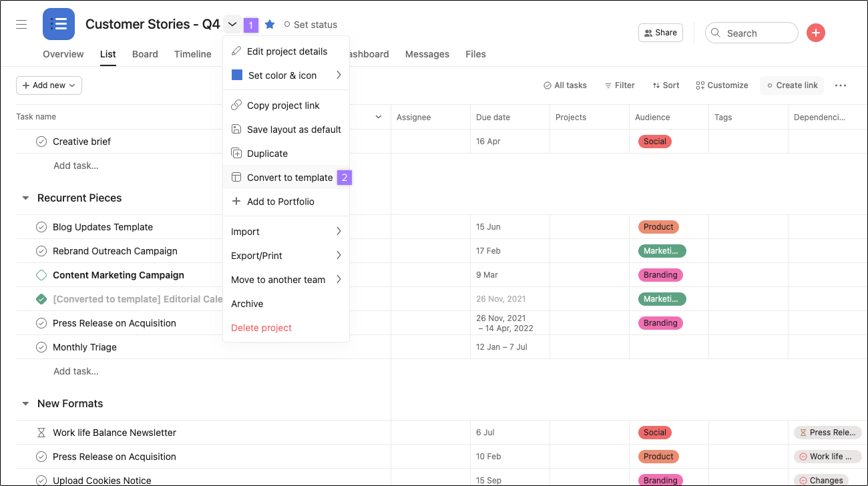Uncheck the Converted to template Editorial task
868x486 pixels.
pyautogui.click(x=41, y=299)
